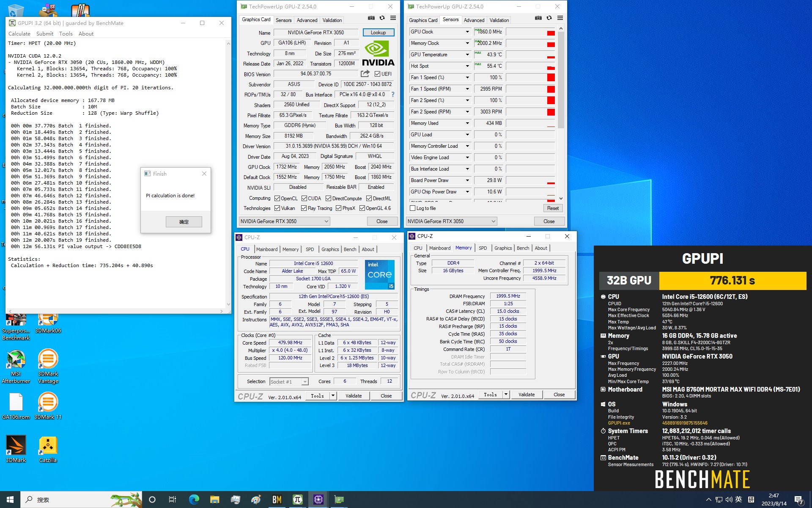Open 3DMark Vantage desktop shortcut

[48, 367]
